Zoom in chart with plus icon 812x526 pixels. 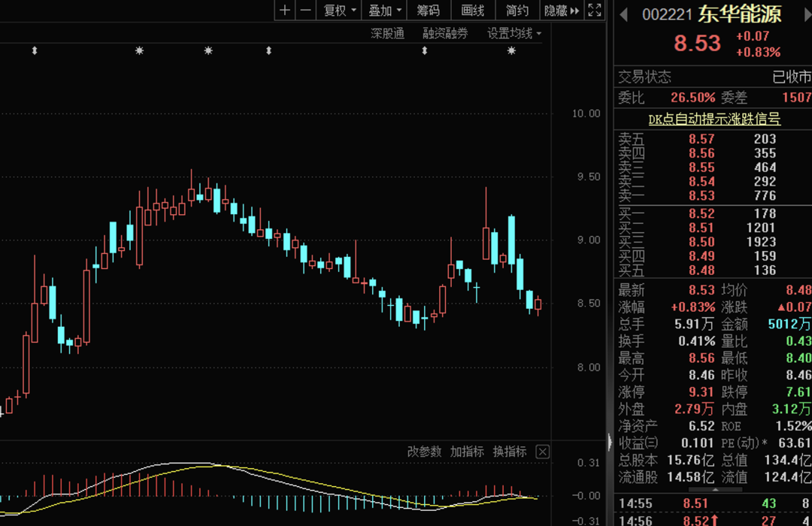pos(285,11)
